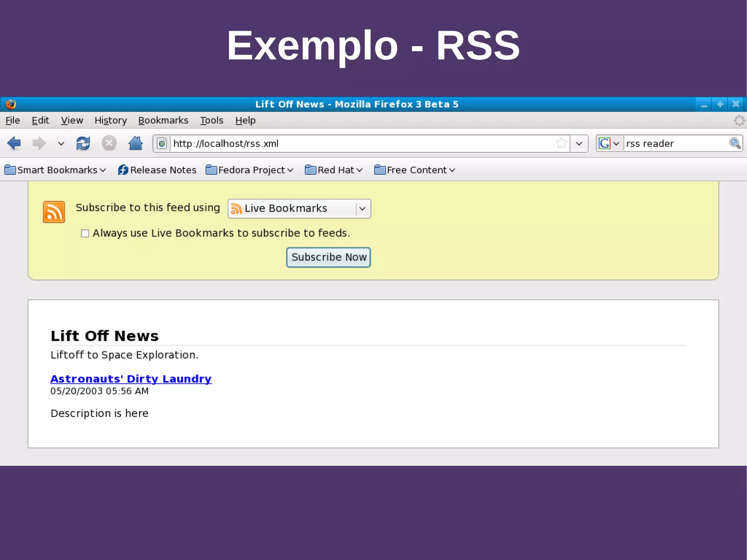Click the Back navigation arrow
The height and width of the screenshot is (560, 747).
[14, 143]
